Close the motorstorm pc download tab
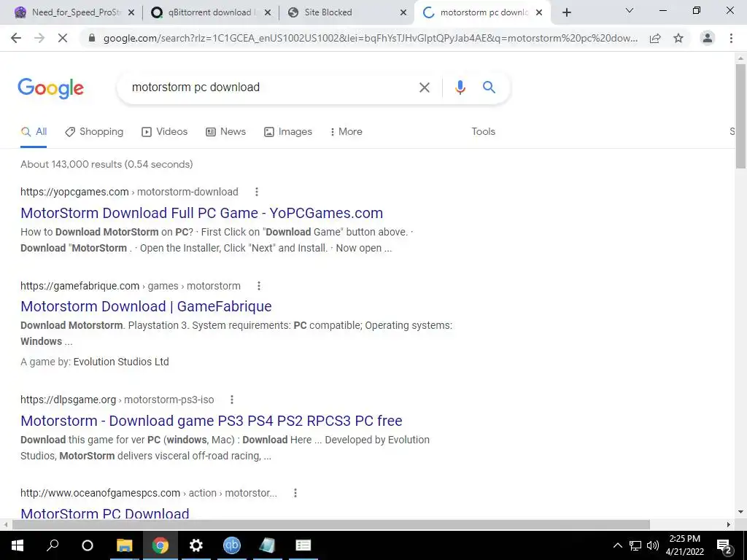The image size is (747, 560). pyautogui.click(x=539, y=12)
